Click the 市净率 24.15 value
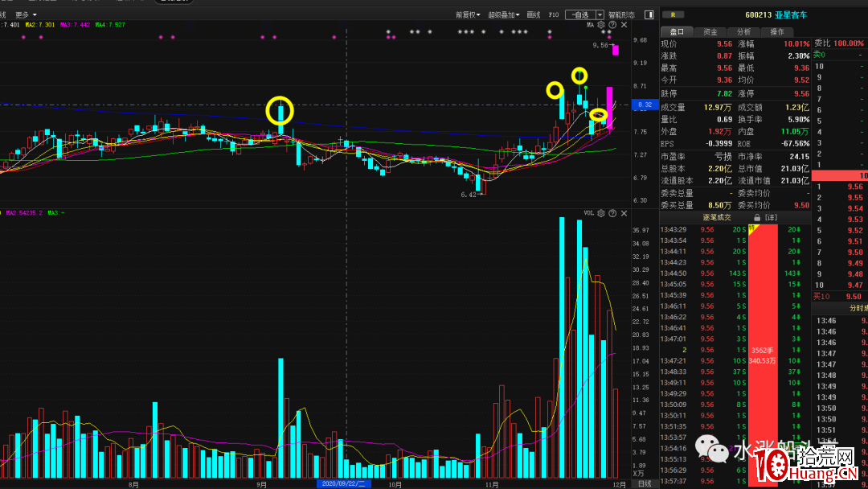This screenshot has width=868, height=489. point(800,157)
